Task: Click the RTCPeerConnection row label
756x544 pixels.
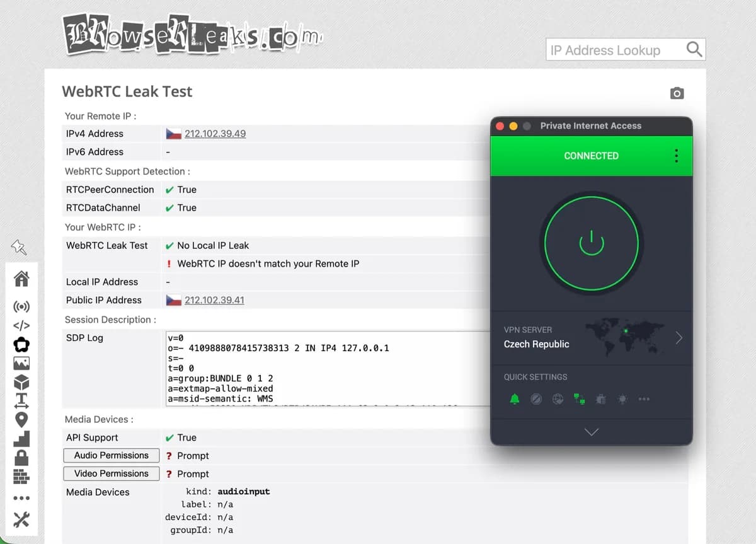Action: (110, 189)
